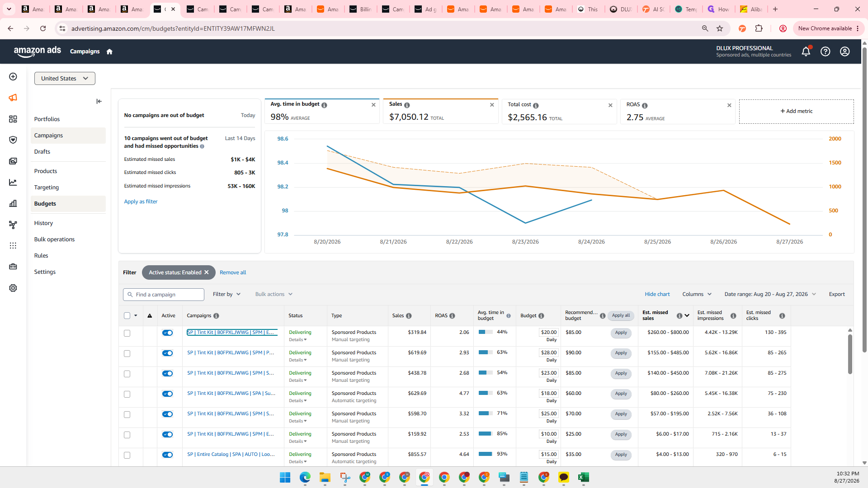868x488 pixels.
Task: Collapse the sidebar navigation panel arrow
Action: click(x=99, y=101)
